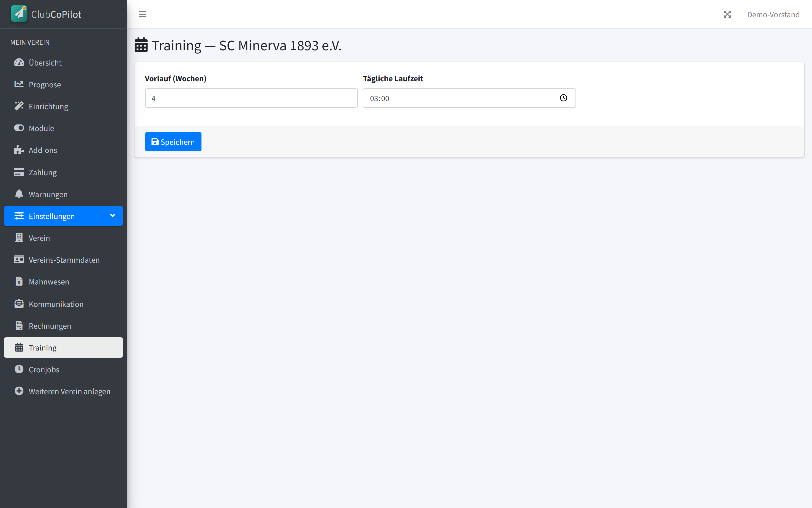Click the Mahnwesen invoice dollar icon
This screenshot has width=812, height=508.
[19, 281]
